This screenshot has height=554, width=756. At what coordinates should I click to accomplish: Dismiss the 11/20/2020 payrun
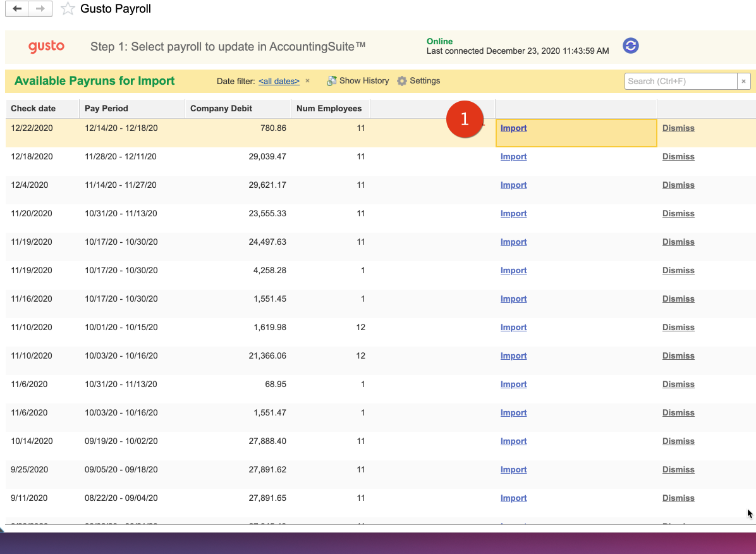coord(678,214)
